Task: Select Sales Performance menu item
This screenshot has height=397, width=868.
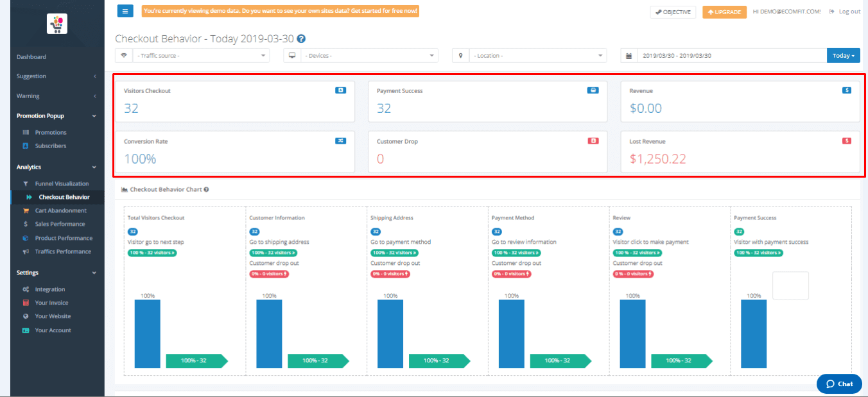Action: 60,224
